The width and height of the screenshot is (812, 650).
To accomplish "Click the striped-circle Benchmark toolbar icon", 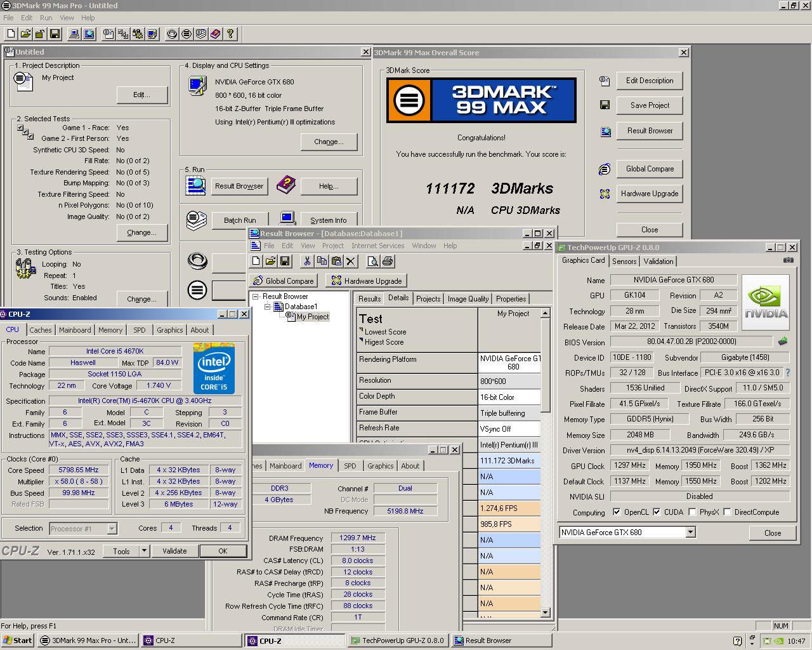I will click(187, 34).
